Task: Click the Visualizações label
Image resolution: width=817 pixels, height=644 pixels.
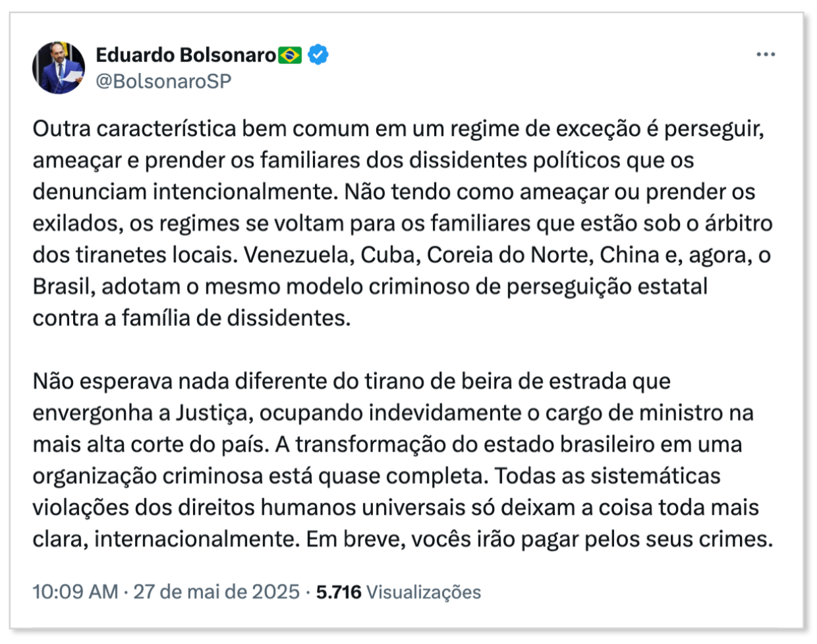Action: (424, 592)
